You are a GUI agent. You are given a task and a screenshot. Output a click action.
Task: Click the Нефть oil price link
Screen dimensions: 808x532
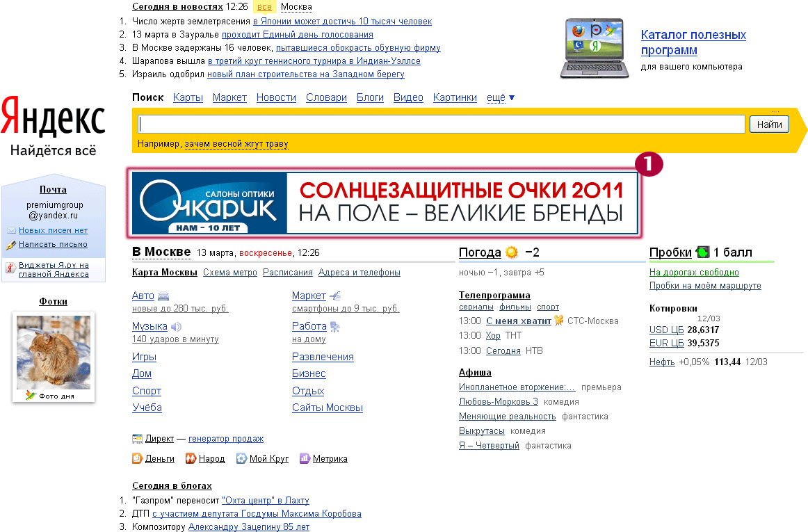pyautogui.click(x=662, y=362)
